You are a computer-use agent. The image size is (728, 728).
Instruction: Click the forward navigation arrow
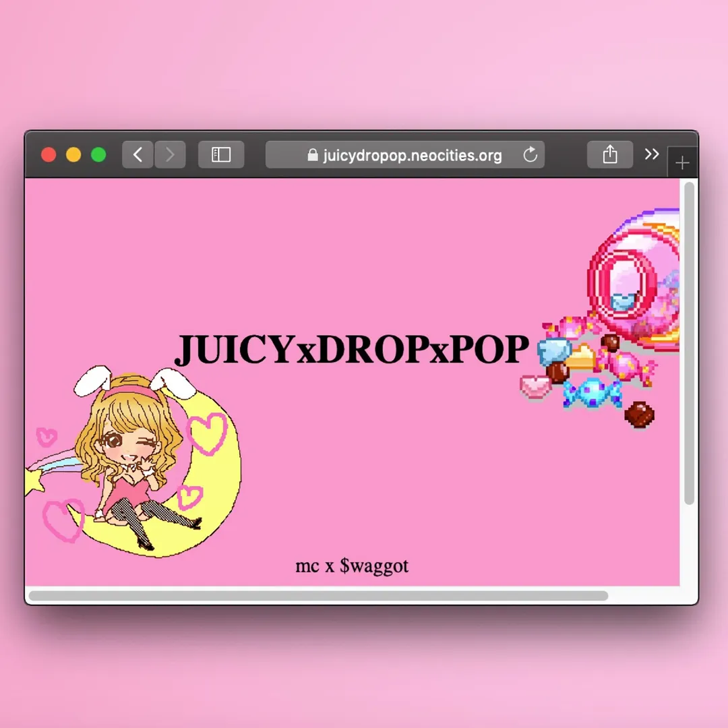[170, 155]
